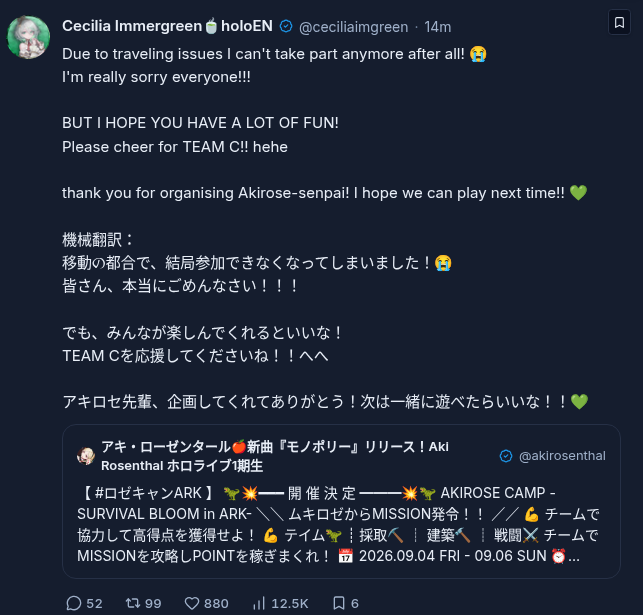The width and height of the screenshot is (643, 615).
Task: Toggle the bookmark icon showing 6
Action: 339,603
